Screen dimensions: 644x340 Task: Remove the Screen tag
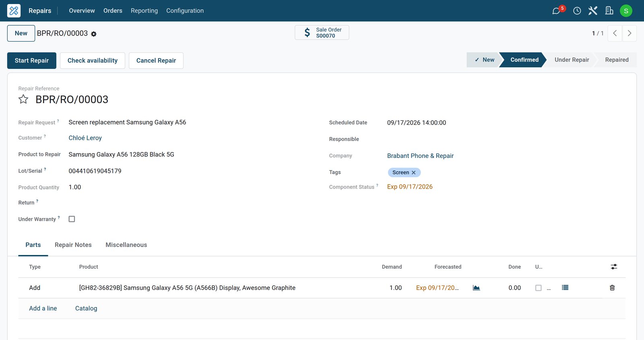coord(413,172)
